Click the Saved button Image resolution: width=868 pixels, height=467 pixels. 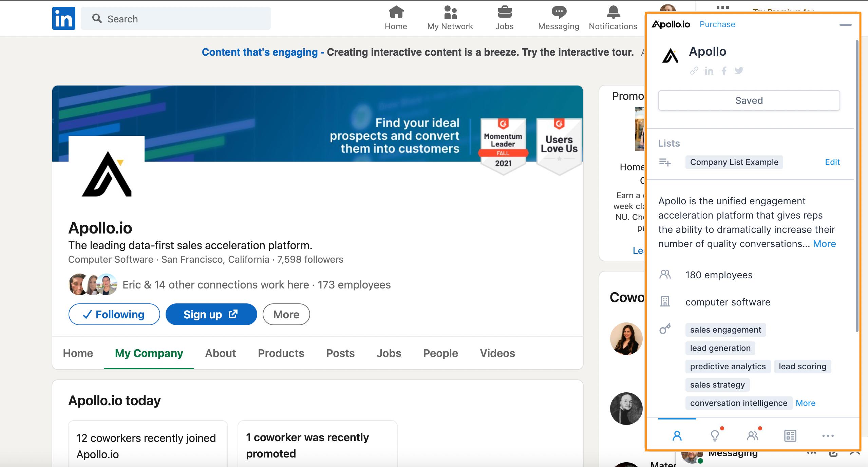749,100
